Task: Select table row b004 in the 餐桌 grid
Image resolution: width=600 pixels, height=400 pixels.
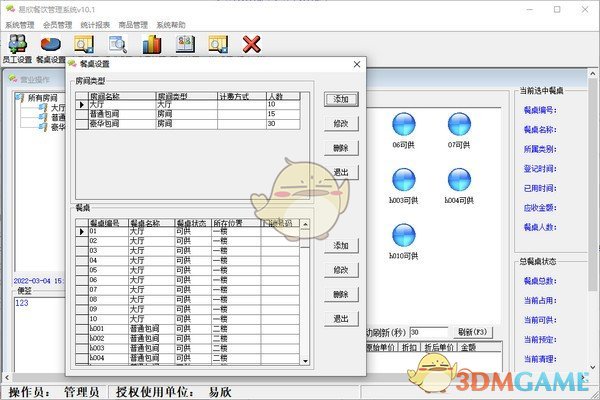Action: pos(188,358)
